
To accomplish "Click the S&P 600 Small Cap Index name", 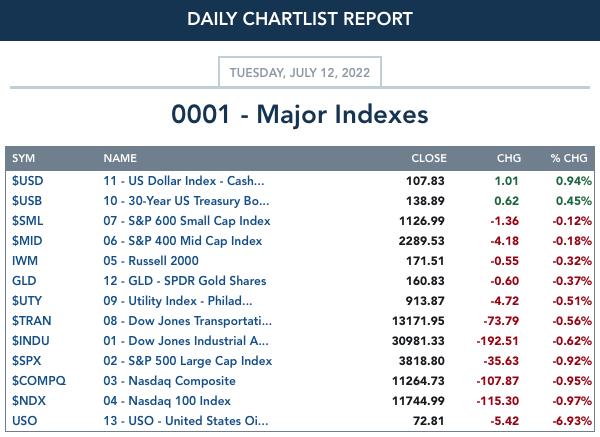I will point(187,221).
